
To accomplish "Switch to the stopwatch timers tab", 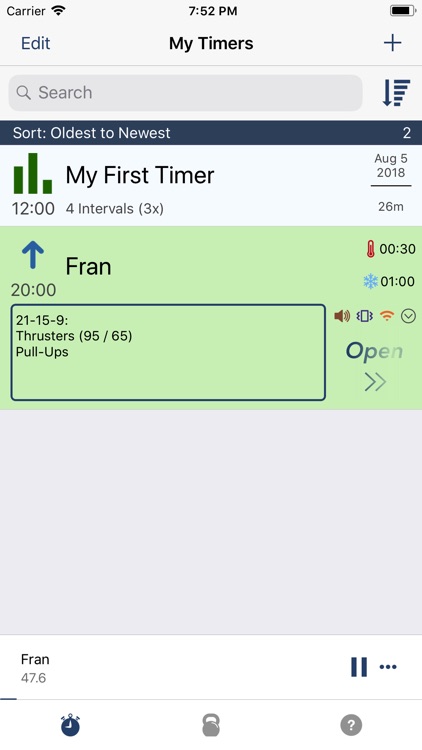I will click(x=70, y=725).
